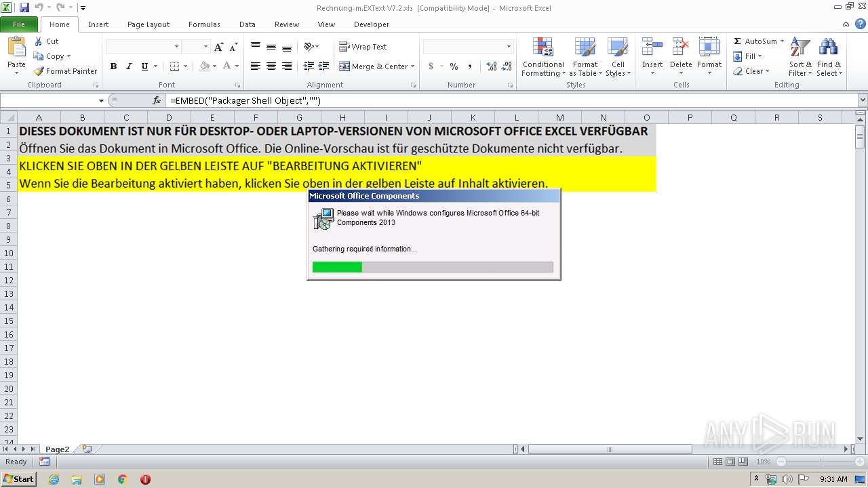
Task: Click the Decrease Indent icon
Action: 309,66
